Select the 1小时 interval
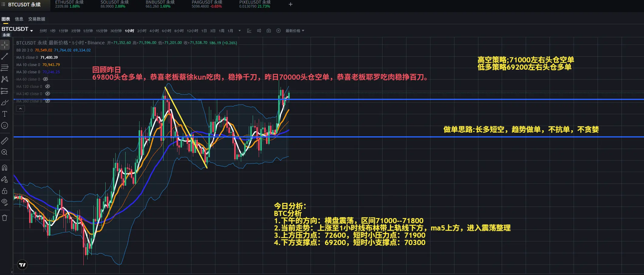 click(x=130, y=31)
